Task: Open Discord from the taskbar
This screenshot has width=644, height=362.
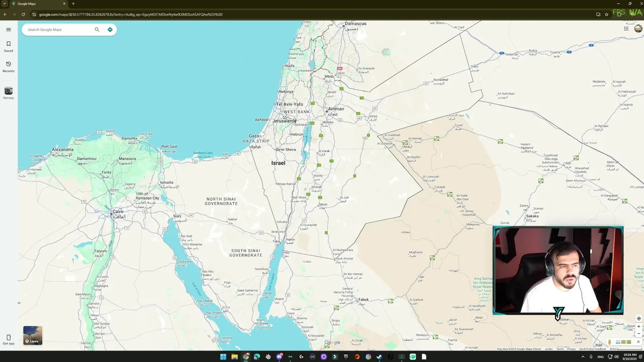Action: point(279,357)
